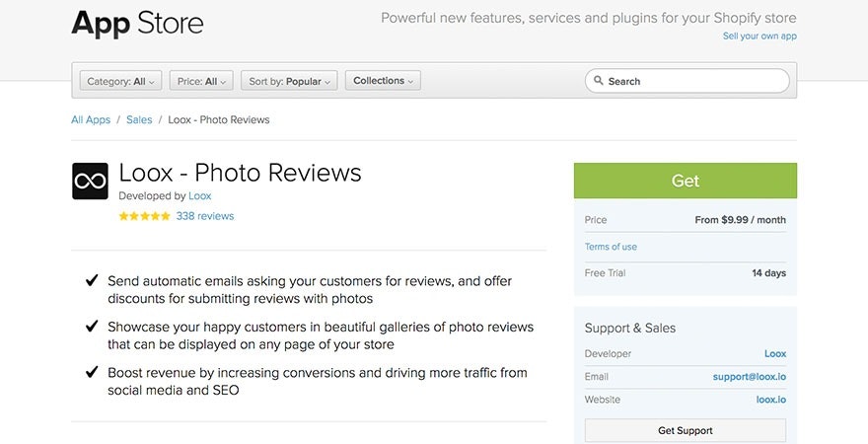Expand the Collections dropdown
The width and height of the screenshot is (868, 444).
click(383, 81)
